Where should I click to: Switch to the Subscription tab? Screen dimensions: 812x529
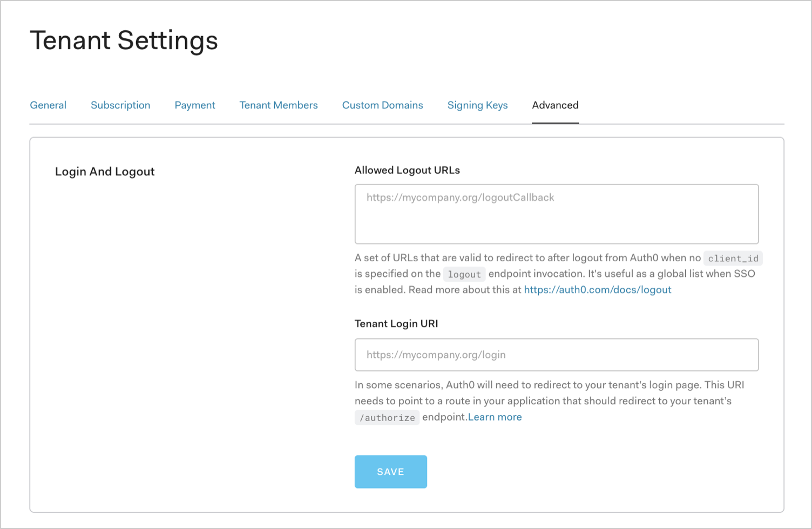click(x=120, y=105)
